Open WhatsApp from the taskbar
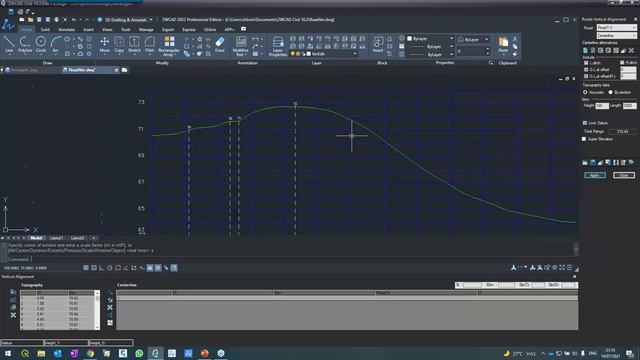Image resolution: width=640 pixels, height=360 pixels. (139, 353)
